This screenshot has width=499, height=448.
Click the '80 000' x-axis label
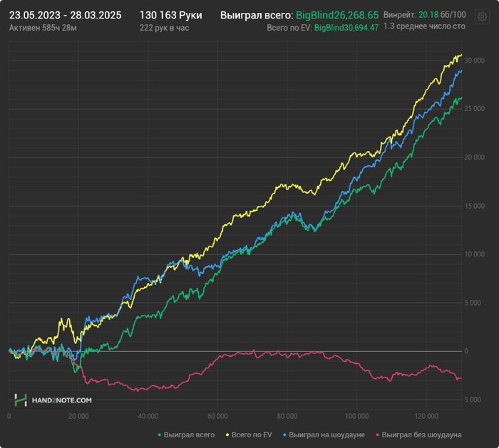click(287, 416)
